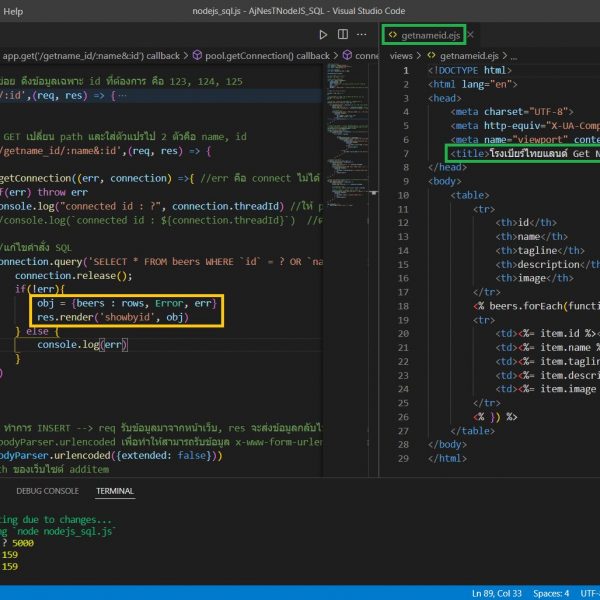Select the TERMINAL panel tab
The height and width of the screenshot is (600, 600).
click(x=115, y=491)
